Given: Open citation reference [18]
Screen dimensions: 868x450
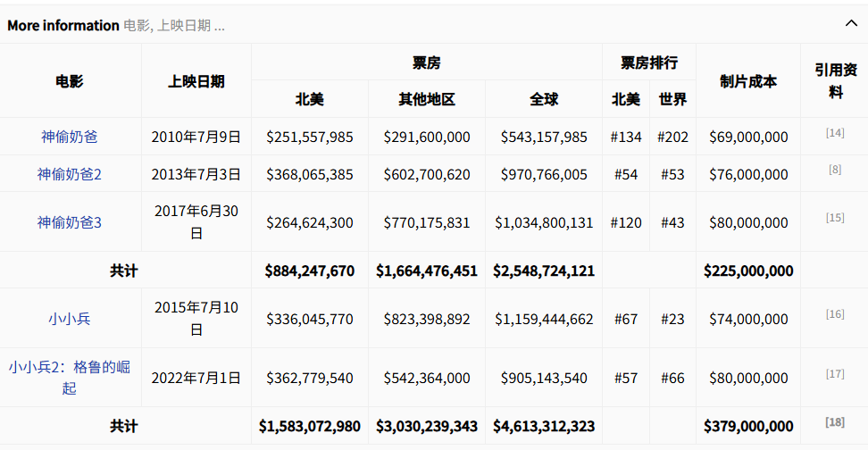Looking at the screenshot, I should pos(835,422).
